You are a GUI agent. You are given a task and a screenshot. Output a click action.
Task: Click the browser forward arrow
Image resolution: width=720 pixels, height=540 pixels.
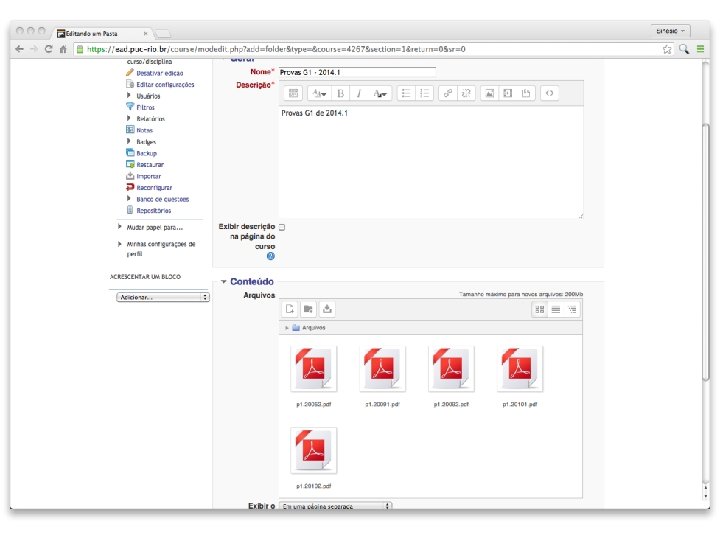pos(34,49)
